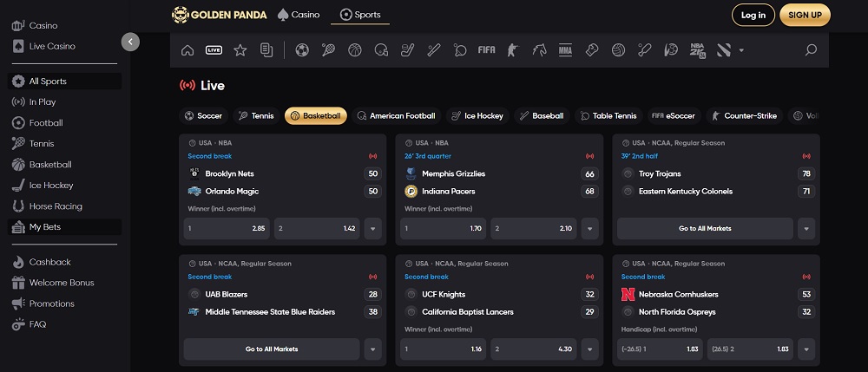Select the ice hockey toolbar icon

click(407, 50)
